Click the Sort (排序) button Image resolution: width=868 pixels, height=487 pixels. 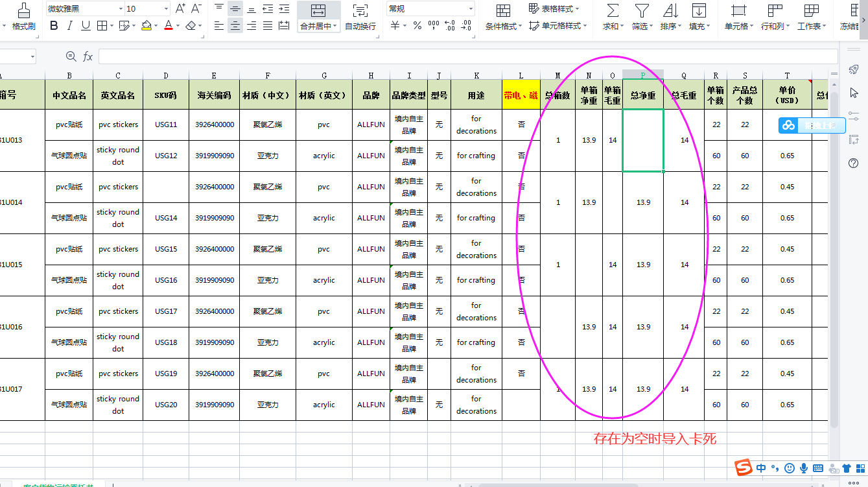point(670,18)
